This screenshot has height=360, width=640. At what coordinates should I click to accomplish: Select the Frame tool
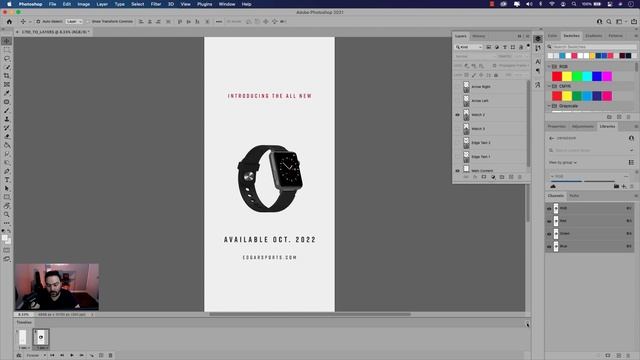click(x=7, y=84)
